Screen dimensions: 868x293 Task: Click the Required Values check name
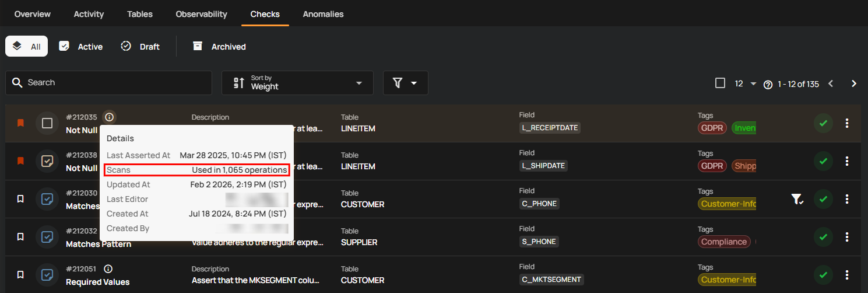pos(98,282)
